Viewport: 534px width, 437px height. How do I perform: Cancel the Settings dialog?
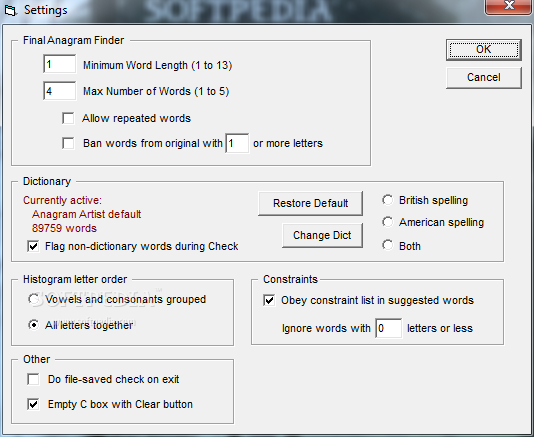coord(484,78)
